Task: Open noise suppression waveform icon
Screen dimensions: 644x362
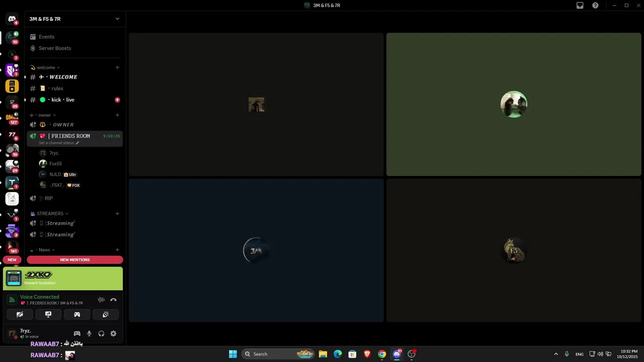Action: (x=101, y=300)
